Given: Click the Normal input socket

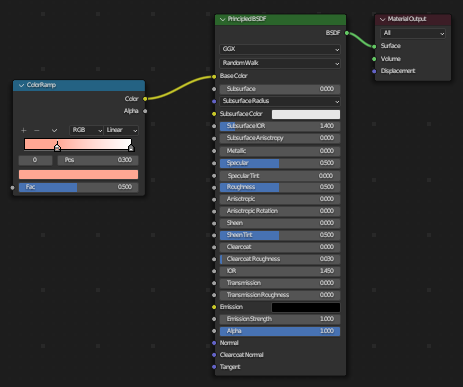Looking at the screenshot, I should click(x=214, y=343).
